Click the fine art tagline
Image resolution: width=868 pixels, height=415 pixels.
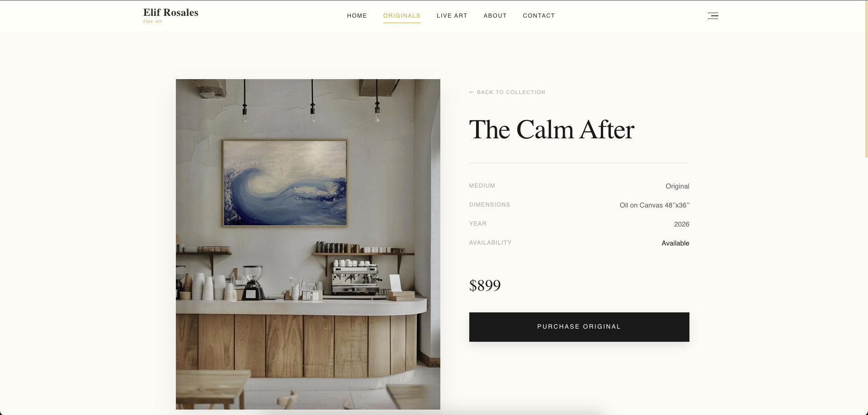pos(153,21)
